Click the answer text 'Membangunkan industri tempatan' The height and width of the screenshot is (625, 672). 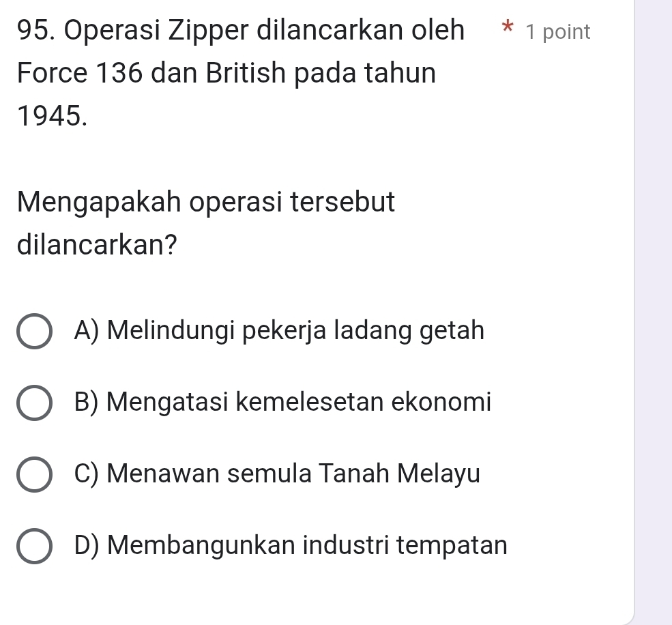pos(307,545)
